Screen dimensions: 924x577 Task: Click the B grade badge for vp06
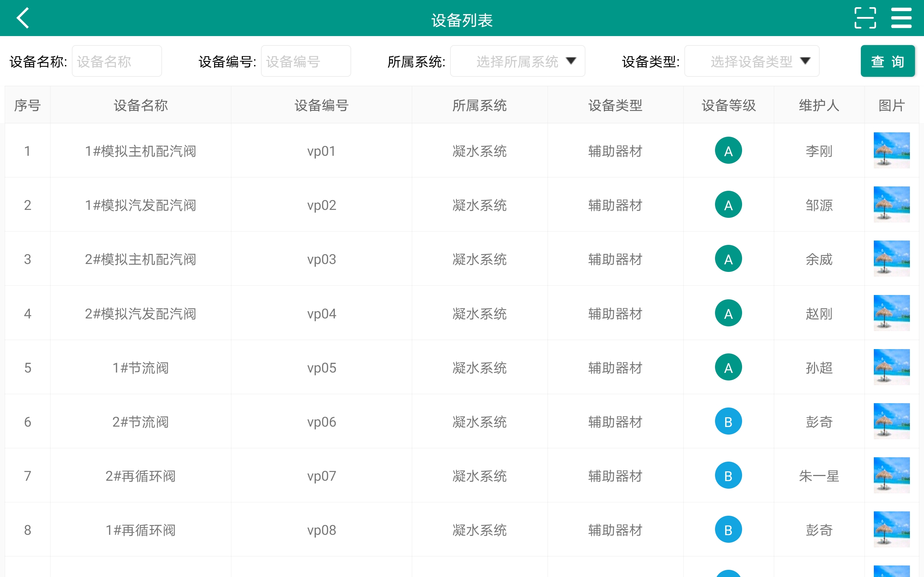point(728,421)
